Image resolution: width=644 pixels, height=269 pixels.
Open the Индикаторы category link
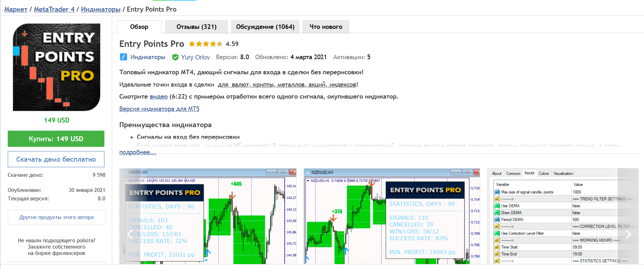[148, 57]
